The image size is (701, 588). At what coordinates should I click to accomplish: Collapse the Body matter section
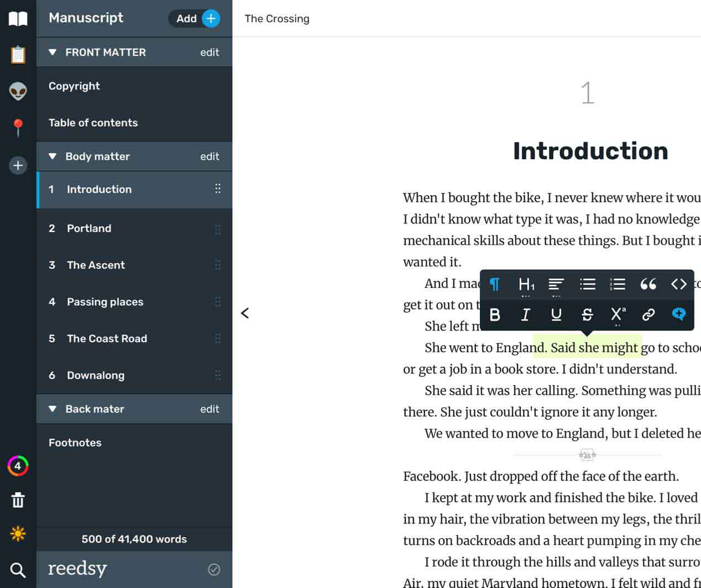tap(53, 156)
